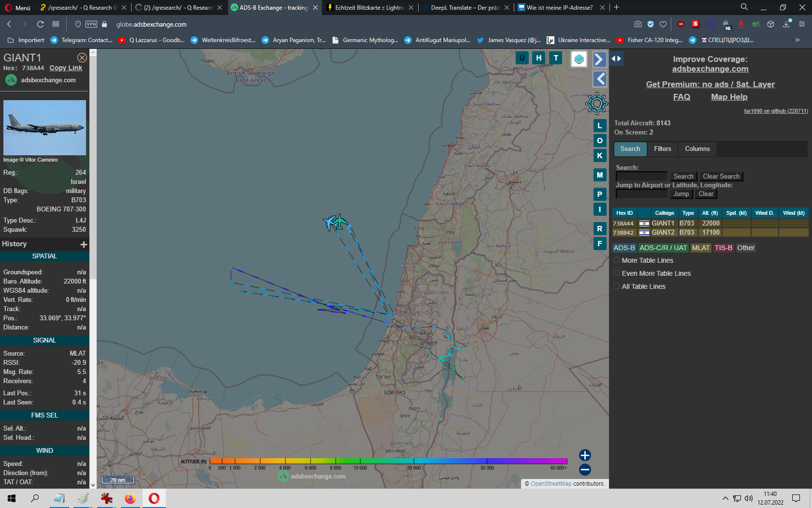Switch to the Columns tab
The image size is (812, 508).
(x=697, y=149)
